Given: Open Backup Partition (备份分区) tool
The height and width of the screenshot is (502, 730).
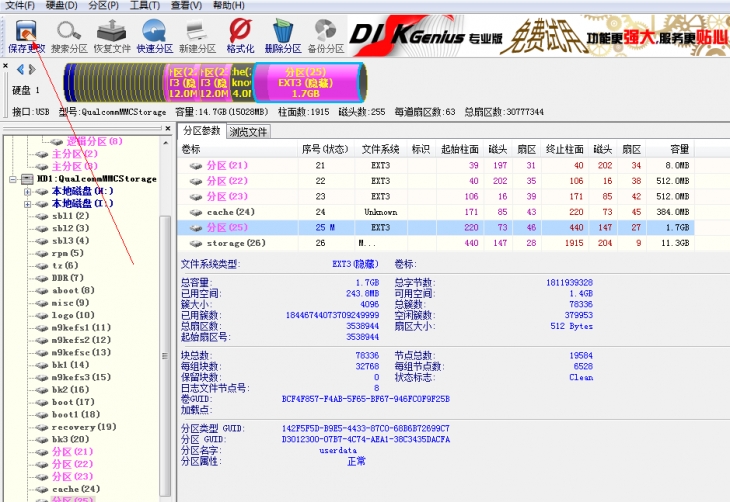Looking at the screenshot, I should (x=326, y=36).
